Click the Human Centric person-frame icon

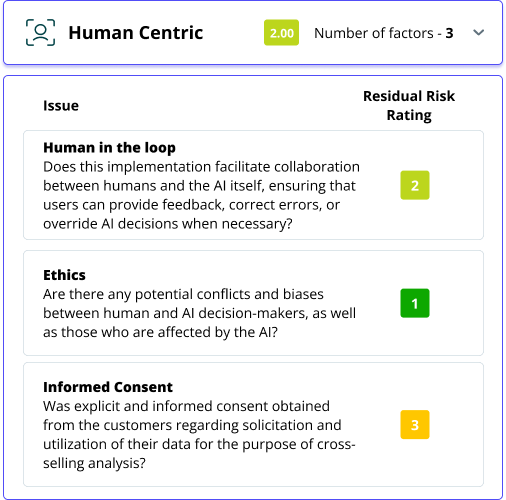pos(40,32)
